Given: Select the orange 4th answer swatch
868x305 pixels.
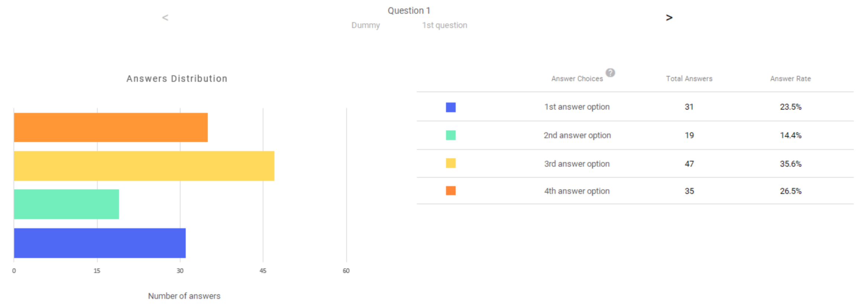Looking at the screenshot, I should point(451,191).
